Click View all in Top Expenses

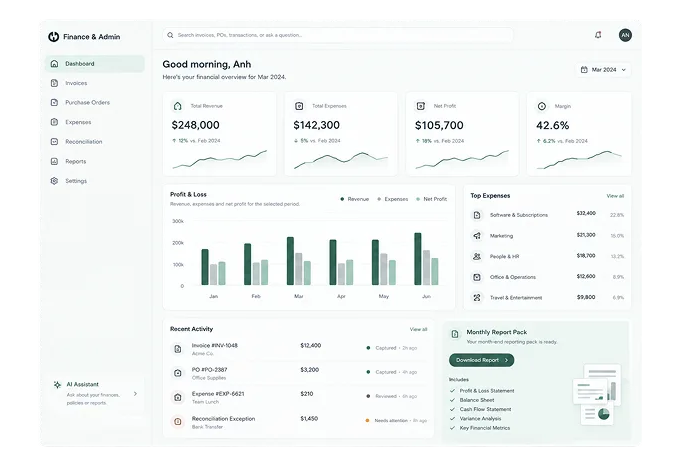pos(615,196)
